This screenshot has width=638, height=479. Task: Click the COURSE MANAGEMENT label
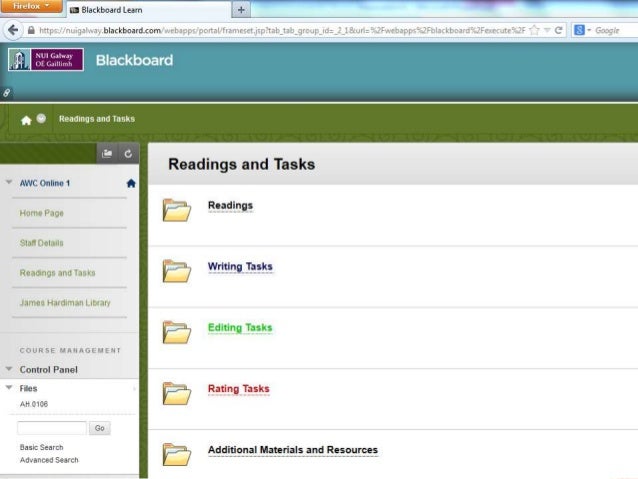tap(70, 350)
